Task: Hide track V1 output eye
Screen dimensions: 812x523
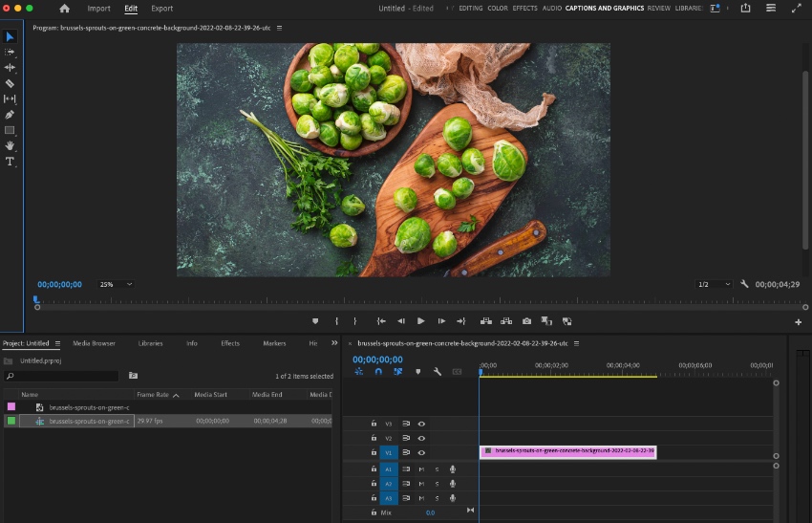Action: click(x=421, y=452)
